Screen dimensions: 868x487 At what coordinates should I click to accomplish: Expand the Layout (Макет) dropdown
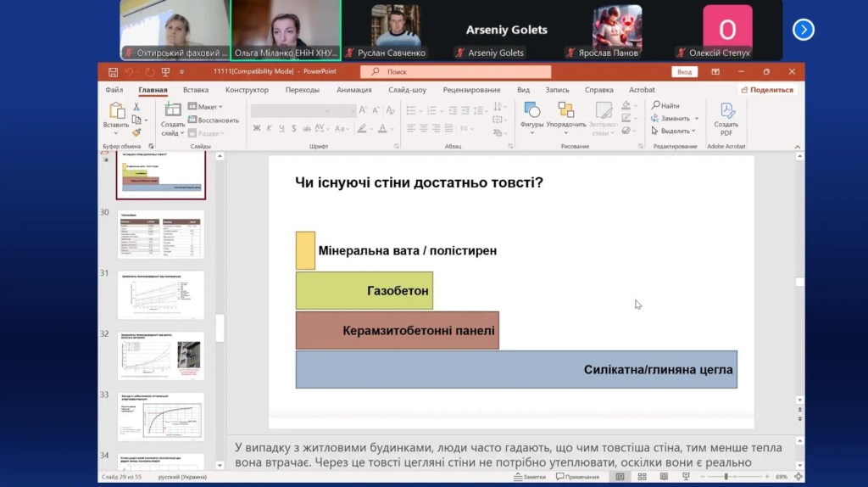point(205,107)
